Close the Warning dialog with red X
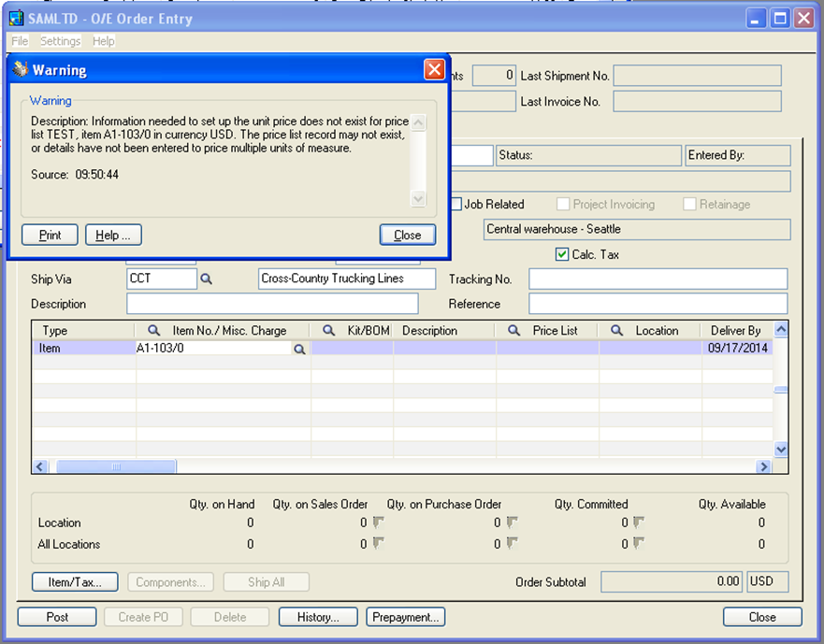Viewport: 824px width, 644px height. click(x=434, y=69)
